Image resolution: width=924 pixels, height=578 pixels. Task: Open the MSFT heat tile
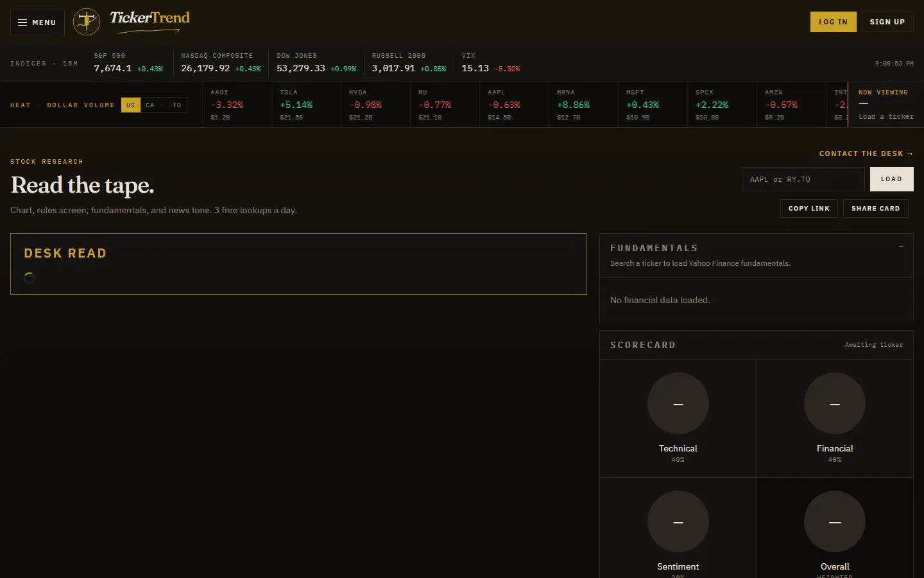(653, 105)
